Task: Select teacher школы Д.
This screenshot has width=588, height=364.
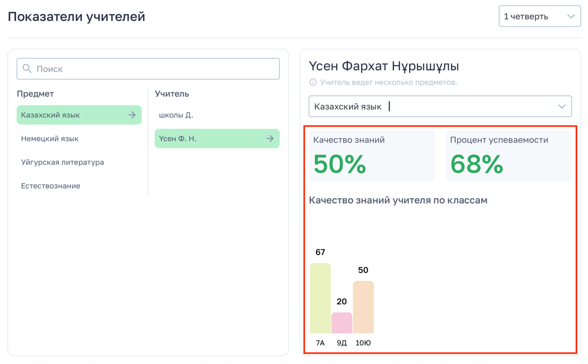Action: click(x=176, y=115)
